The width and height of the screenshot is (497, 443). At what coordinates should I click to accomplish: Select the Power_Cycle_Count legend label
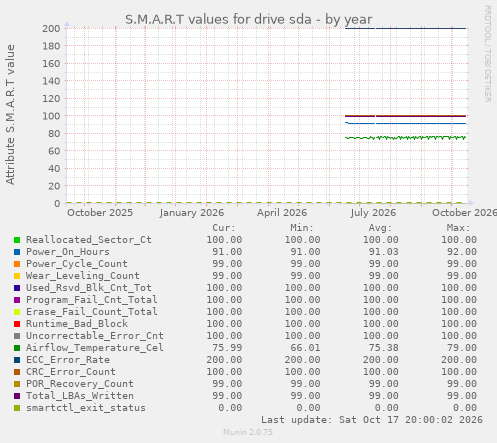(x=77, y=264)
